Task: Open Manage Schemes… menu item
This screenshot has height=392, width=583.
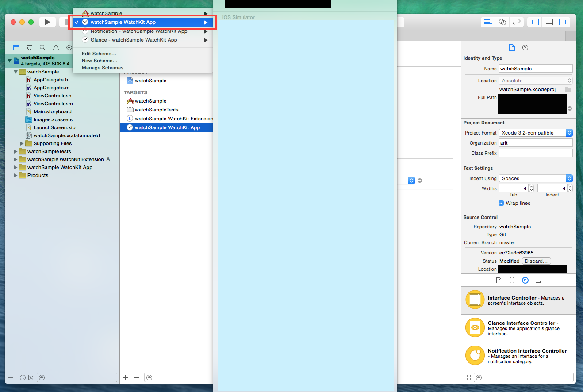Action: pyautogui.click(x=105, y=68)
